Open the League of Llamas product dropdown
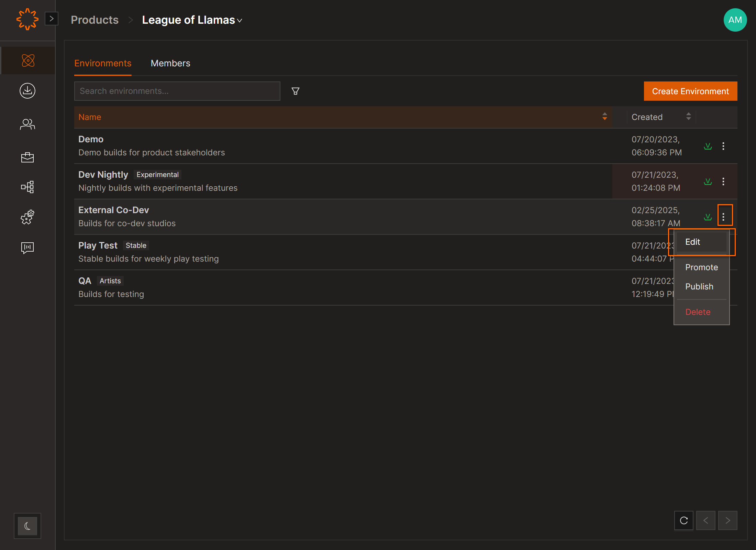 [x=192, y=20]
